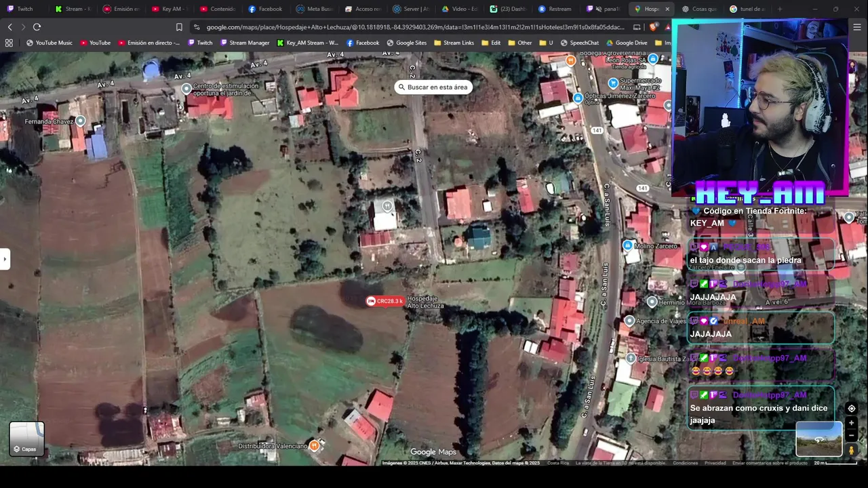Click the Street View thumbnail preview
The image size is (868, 488).
[x=818, y=439]
